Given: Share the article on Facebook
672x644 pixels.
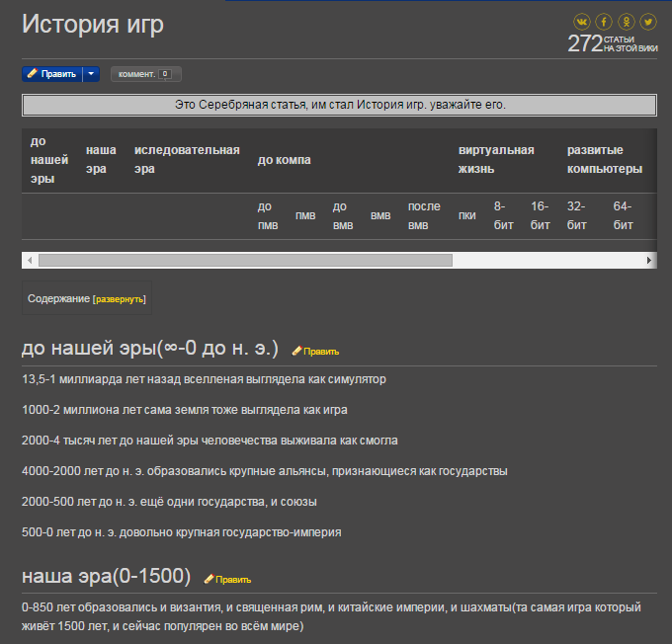Looking at the screenshot, I should [604, 22].
